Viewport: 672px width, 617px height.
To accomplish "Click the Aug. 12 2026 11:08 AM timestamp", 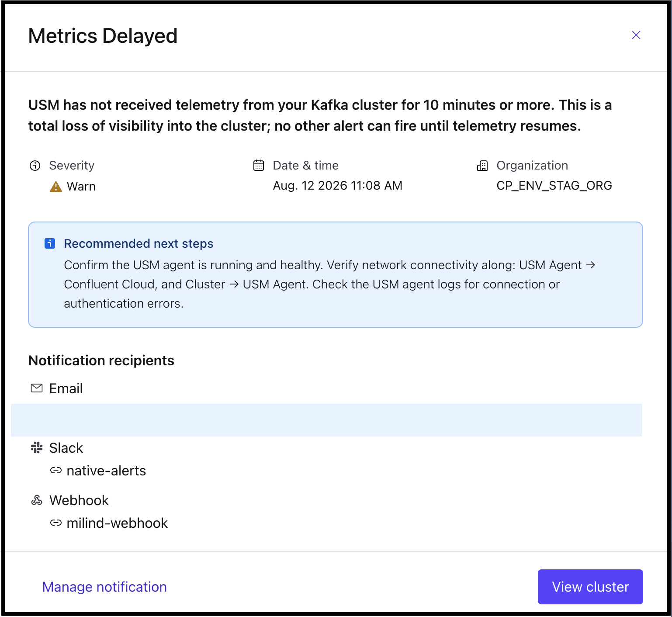I will [338, 186].
